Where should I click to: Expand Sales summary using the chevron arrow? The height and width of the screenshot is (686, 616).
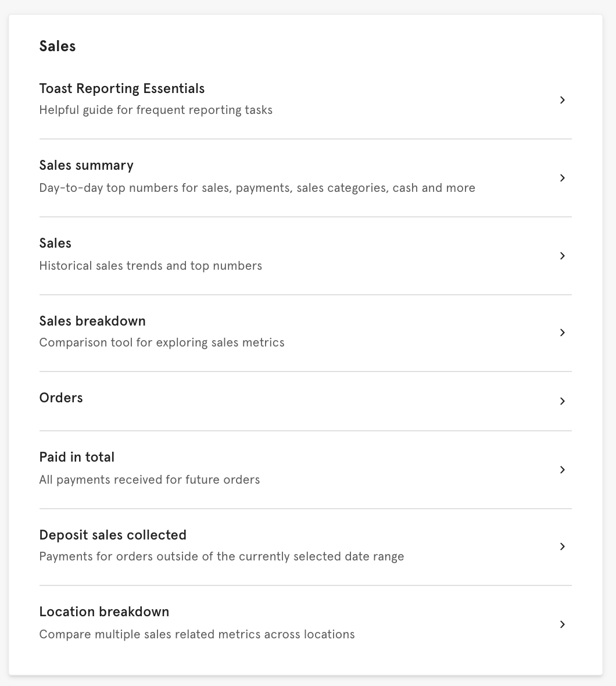[x=562, y=178]
